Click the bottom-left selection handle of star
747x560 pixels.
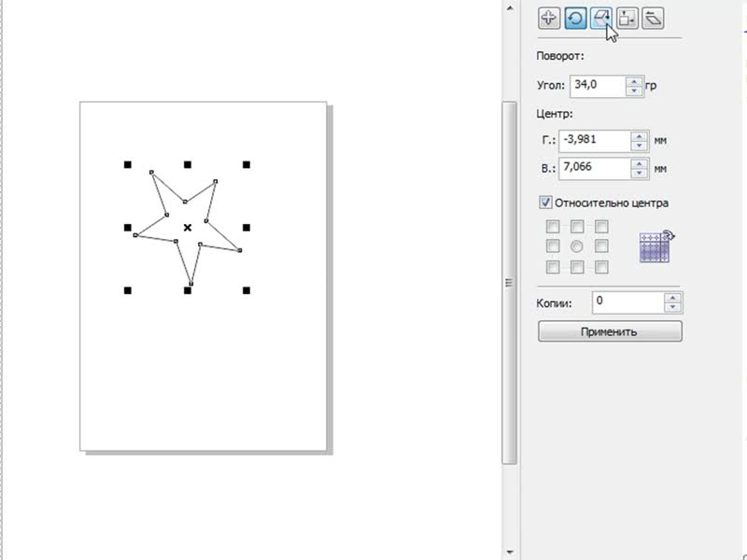(x=128, y=290)
